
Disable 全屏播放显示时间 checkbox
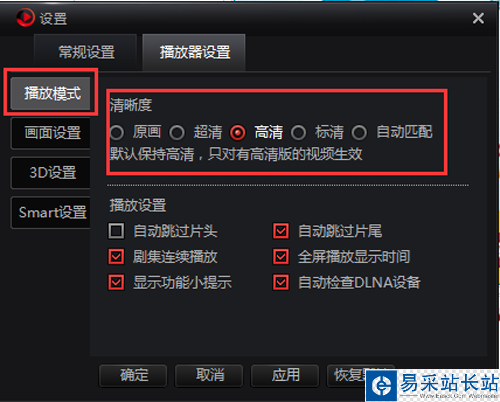[x=281, y=257]
